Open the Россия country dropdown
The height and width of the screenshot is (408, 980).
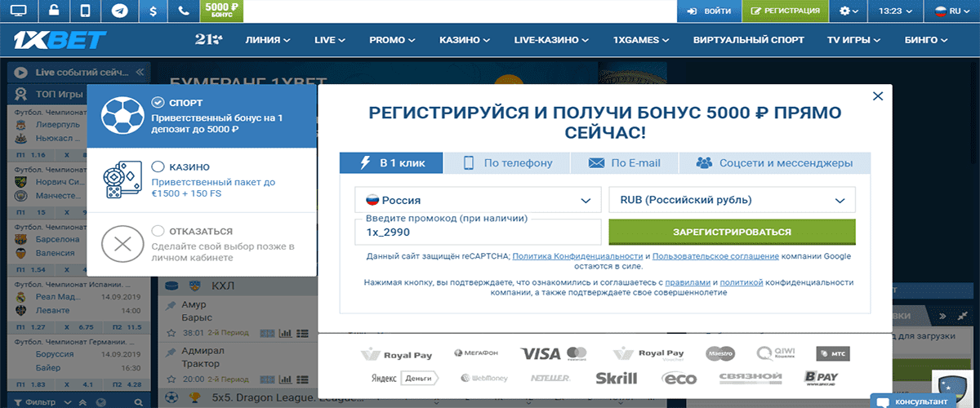click(x=478, y=200)
